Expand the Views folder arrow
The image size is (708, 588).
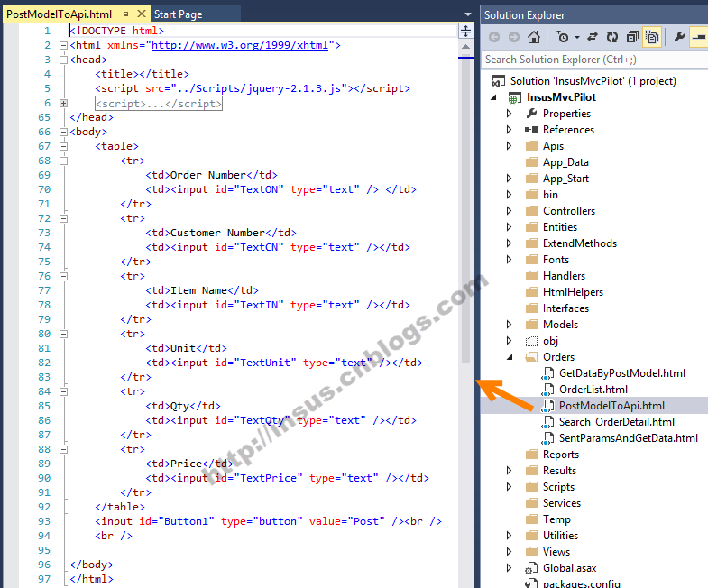(509, 552)
